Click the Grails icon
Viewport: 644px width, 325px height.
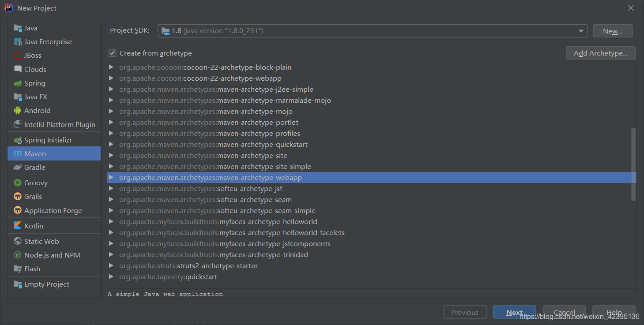[18, 196]
